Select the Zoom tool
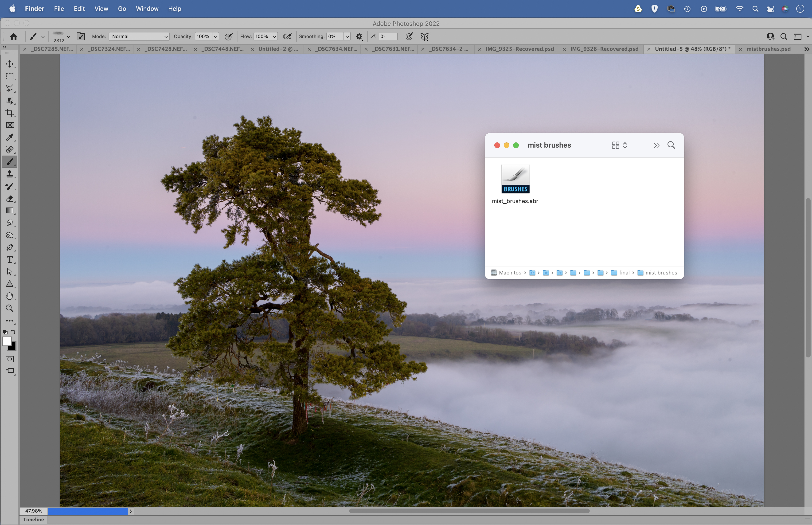Viewport: 812px width, 525px height. [x=10, y=309]
